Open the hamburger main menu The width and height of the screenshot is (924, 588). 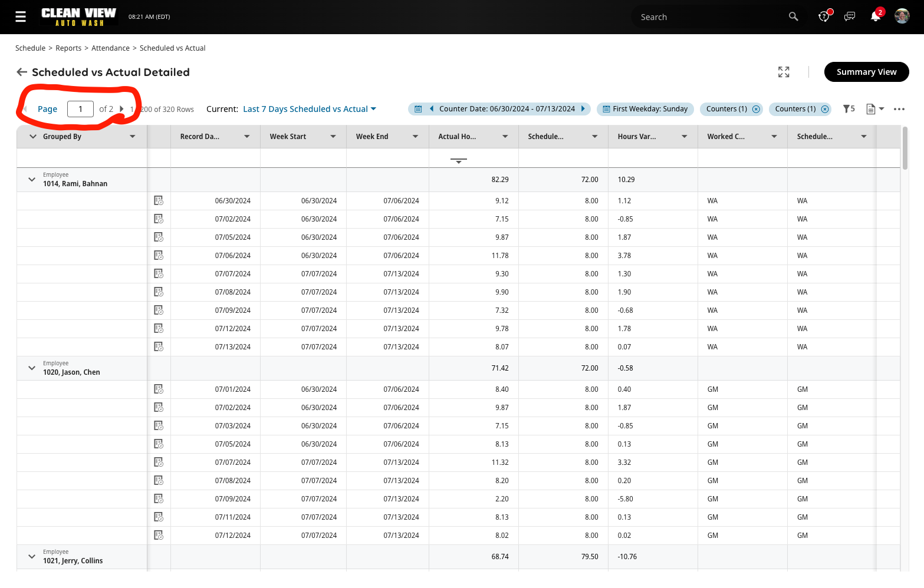[x=21, y=17]
